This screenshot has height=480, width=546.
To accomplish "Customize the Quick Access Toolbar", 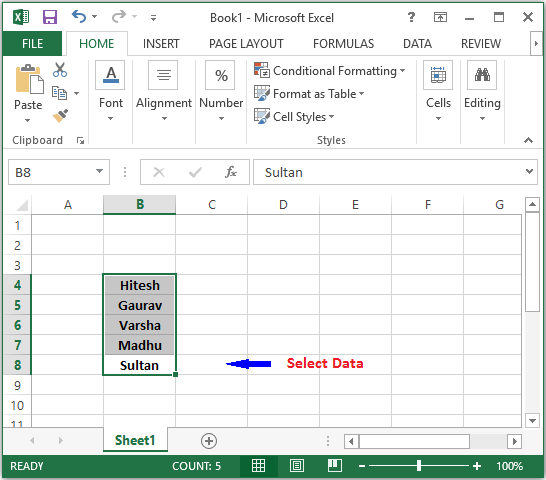I will point(153,17).
